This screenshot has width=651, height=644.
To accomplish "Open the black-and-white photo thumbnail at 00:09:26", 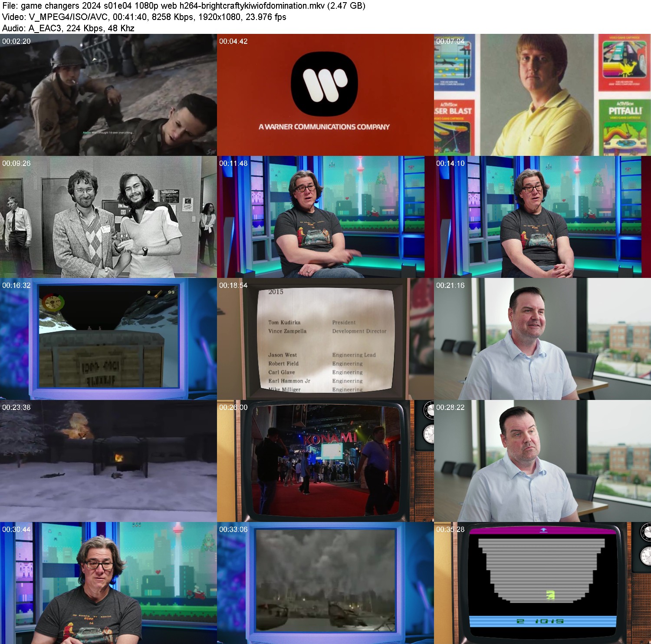I will (108, 217).
